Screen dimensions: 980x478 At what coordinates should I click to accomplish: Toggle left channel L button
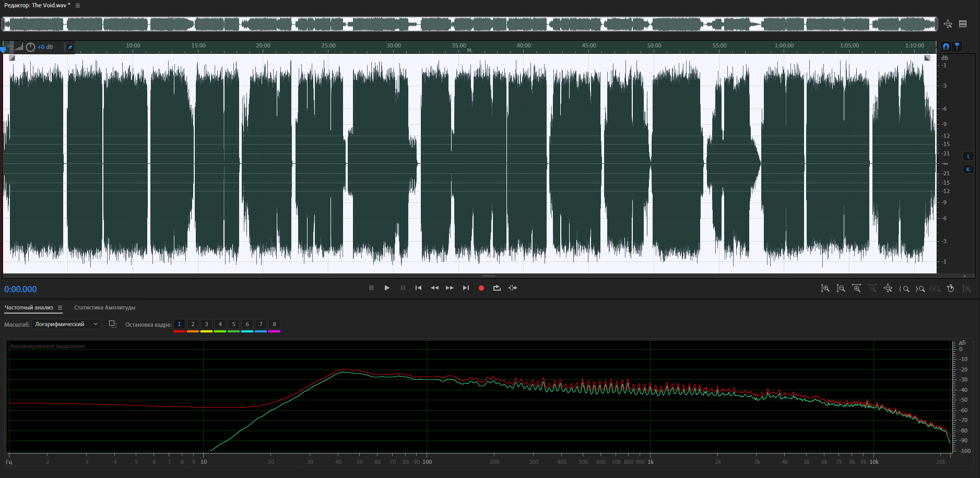(968, 157)
